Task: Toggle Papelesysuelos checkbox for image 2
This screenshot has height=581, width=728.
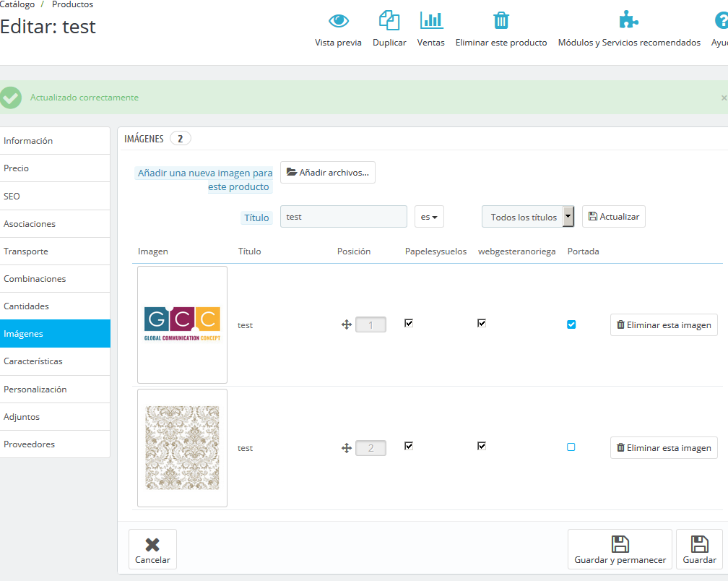Action: 409,446
